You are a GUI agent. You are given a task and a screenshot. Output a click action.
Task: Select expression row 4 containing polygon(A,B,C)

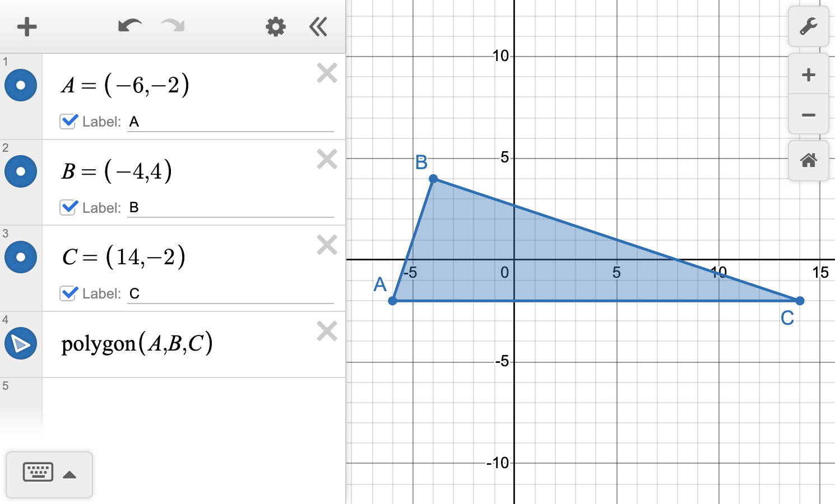(168, 343)
